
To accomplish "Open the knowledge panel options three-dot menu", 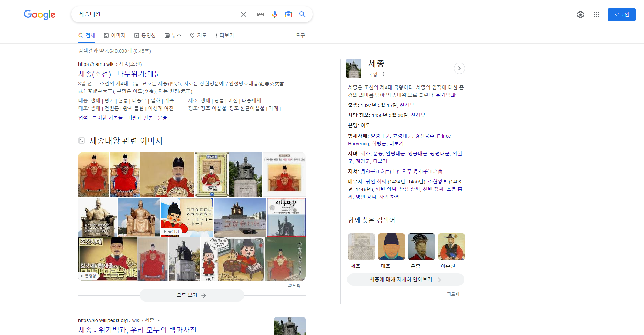I will click(383, 74).
